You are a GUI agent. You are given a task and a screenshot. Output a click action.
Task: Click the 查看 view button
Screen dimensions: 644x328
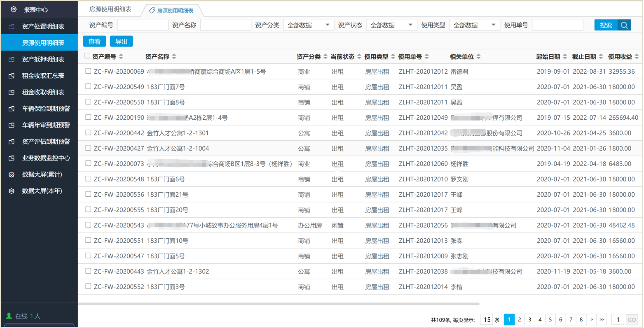[94, 42]
